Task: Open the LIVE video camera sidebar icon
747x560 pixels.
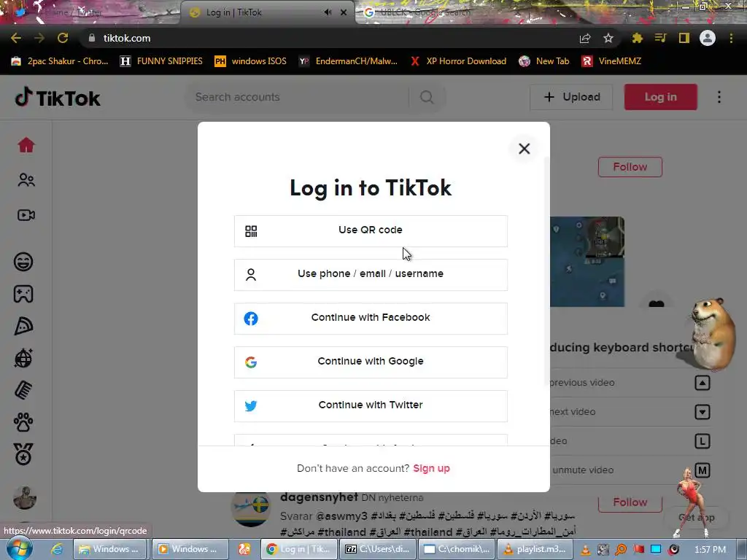Action: coord(26,215)
